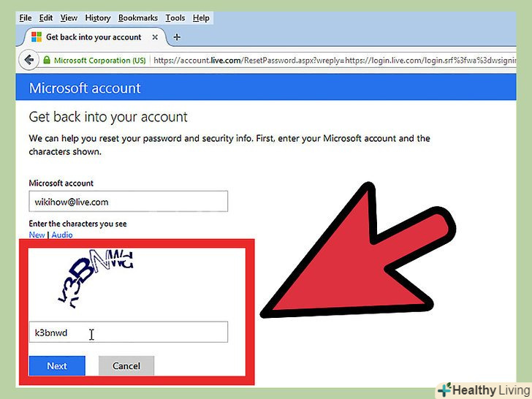View the green padlock site security info

[x=47, y=61]
